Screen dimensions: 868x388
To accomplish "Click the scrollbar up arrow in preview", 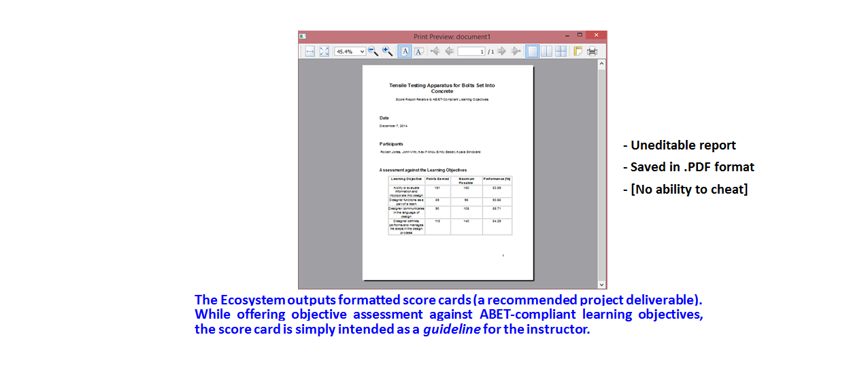I will point(601,64).
